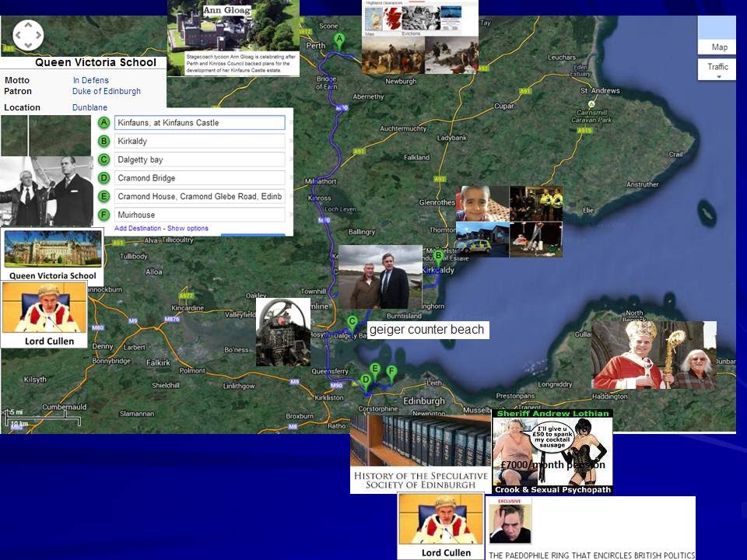Pan the map left with the left arrow

click(x=18, y=35)
